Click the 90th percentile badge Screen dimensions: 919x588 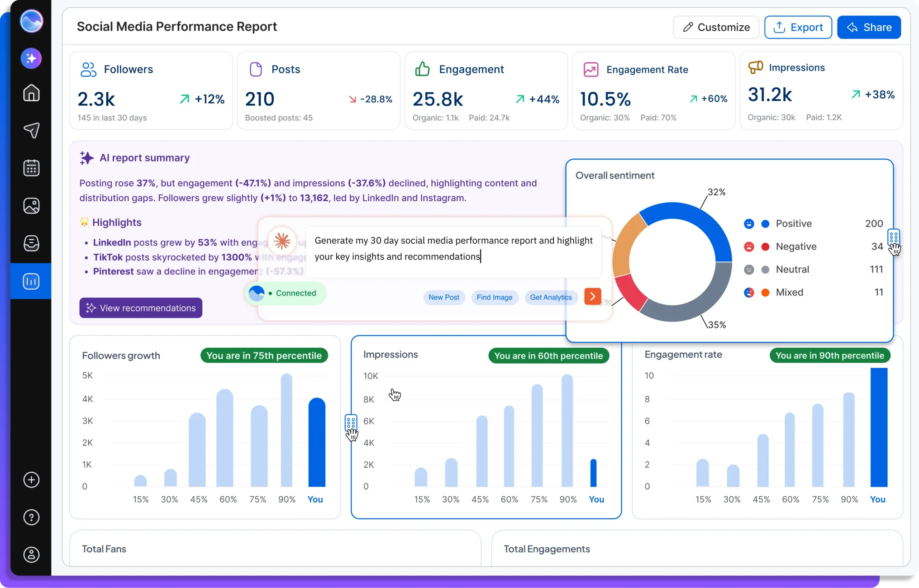[830, 356]
